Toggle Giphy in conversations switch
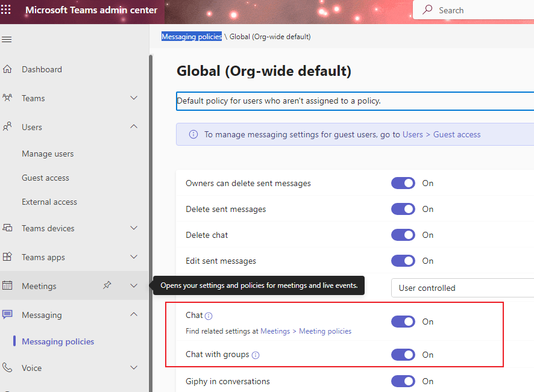This screenshot has width=534, height=392. tap(403, 381)
